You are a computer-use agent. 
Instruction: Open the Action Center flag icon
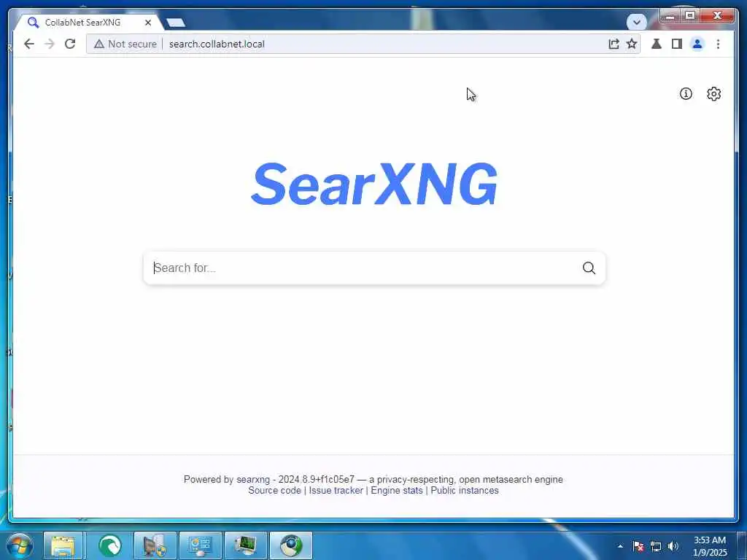coord(638,546)
